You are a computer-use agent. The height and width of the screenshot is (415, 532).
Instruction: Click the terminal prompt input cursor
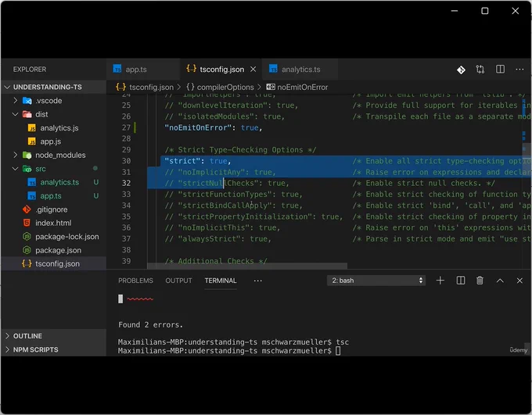tap(338, 351)
